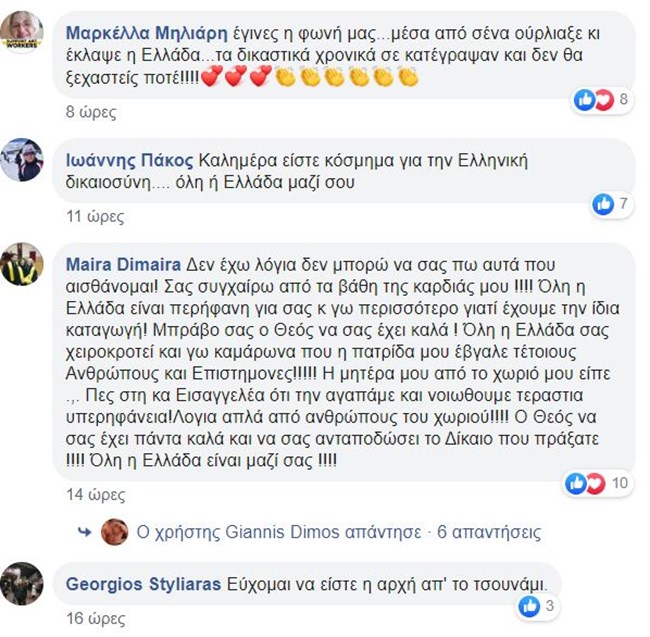Click the 14 ώρες timestamp
Viewport: 650px width, 637px height.
[96, 494]
